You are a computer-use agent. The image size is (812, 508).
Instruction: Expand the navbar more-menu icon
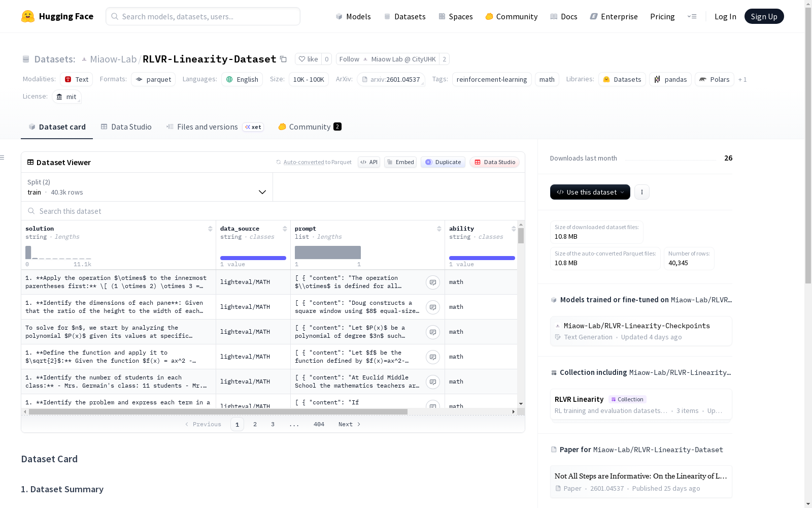(x=692, y=16)
